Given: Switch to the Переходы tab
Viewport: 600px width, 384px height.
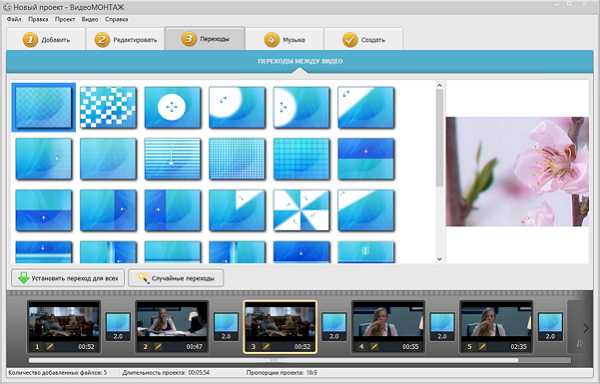Looking at the screenshot, I should pos(205,39).
